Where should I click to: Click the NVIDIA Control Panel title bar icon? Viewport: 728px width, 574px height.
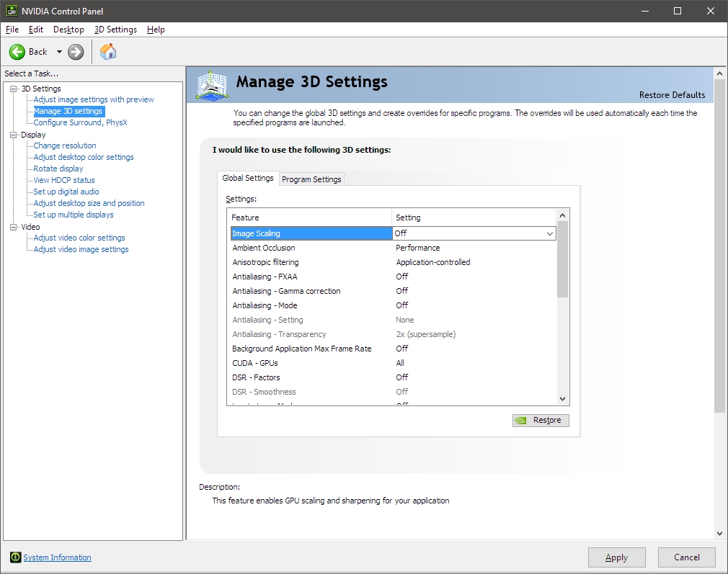coord(12,11)
